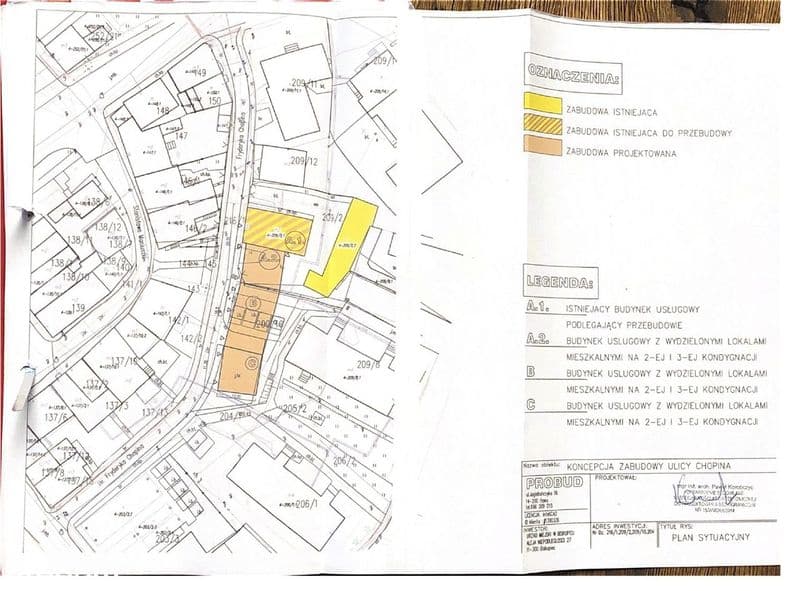
Task: Click the 'PROJEKTOWAŁ:' field label
Action: point(614,477)
